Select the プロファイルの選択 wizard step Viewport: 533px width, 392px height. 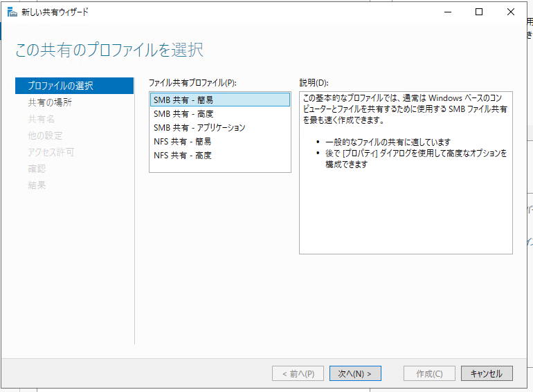pos(74,86)
